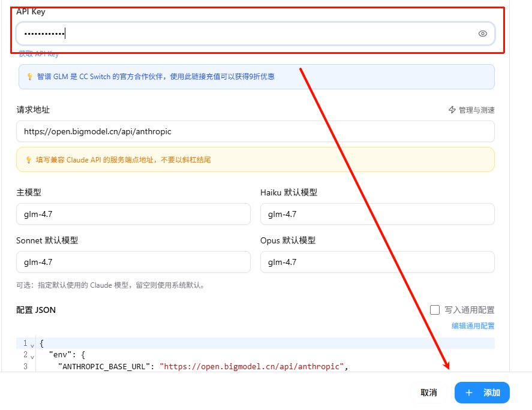Click the light bulb icon in the yellow hint banner

pyautogui.click(x=28, y=160)
